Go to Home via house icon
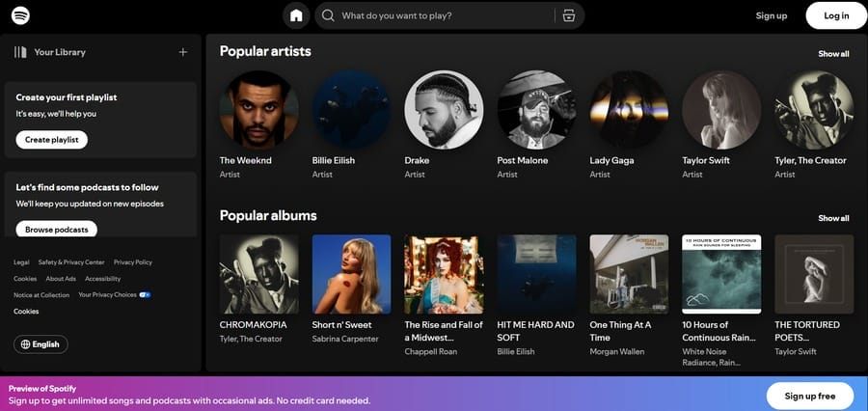This screenshot has height=411, width=868. click(x=296, y=15)
